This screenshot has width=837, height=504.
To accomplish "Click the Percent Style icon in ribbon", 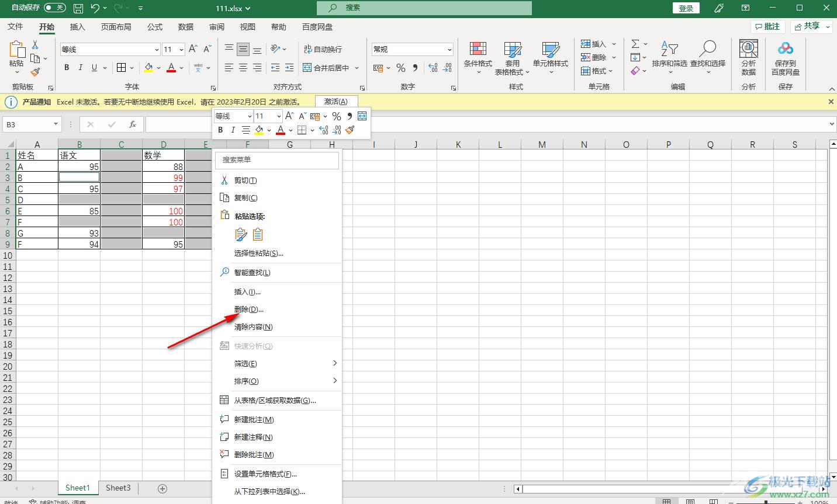I will (x=401, y=68).
